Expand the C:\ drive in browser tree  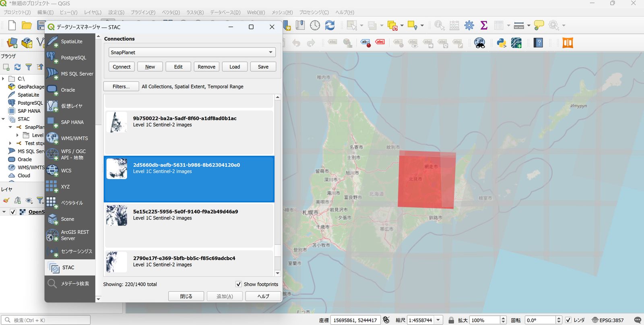[4, 79]
